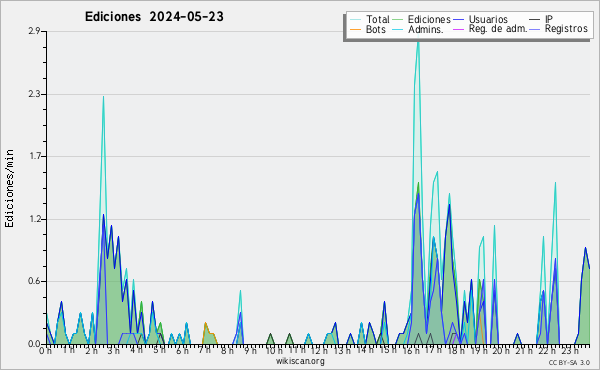Click the y-axis value 1.2
This screenshot has height=370, width=600.
[34, 219]
